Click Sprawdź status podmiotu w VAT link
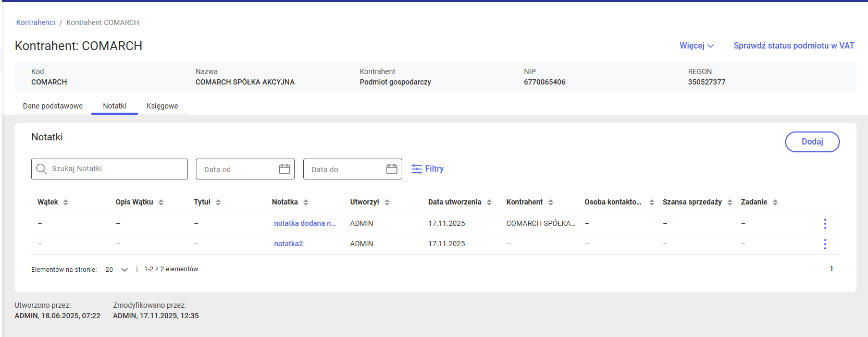The width and height of the screenshot is (868, 337). click(793, 46)
